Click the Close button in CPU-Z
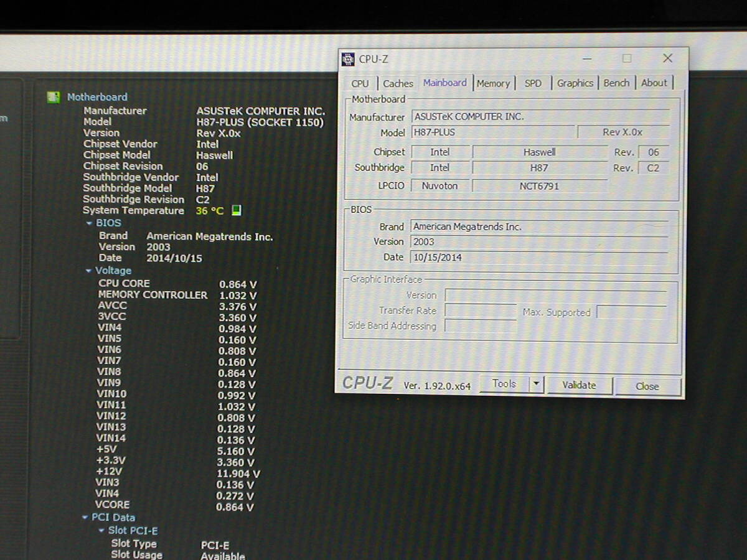This screenshot has width=747, height=560. (647, 386)
